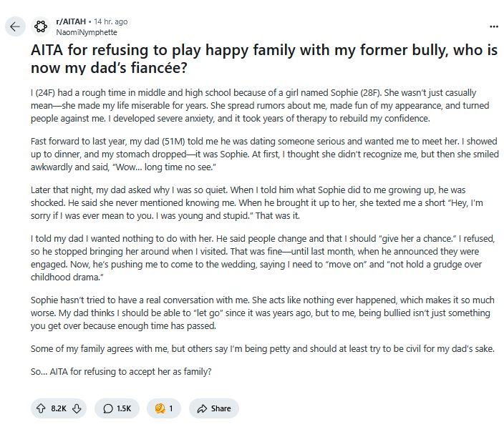
Task: Open NaomiNymphette's user profile
Action: point(87,32)
